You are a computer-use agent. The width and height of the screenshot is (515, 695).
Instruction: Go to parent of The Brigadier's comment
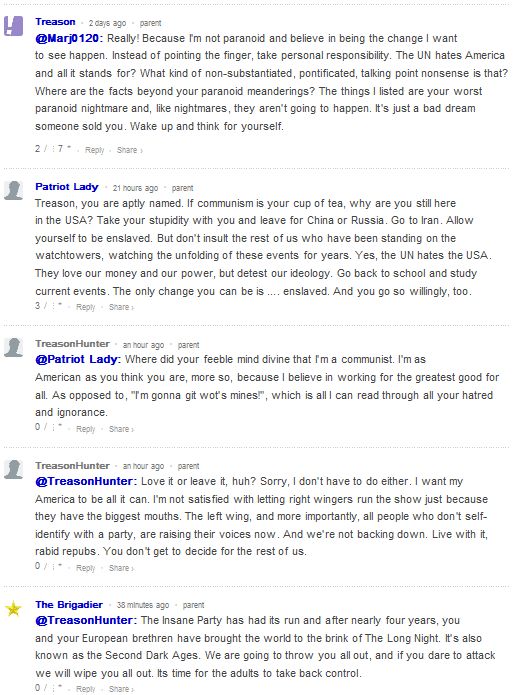pyautogui.click(x=194, y=605)
